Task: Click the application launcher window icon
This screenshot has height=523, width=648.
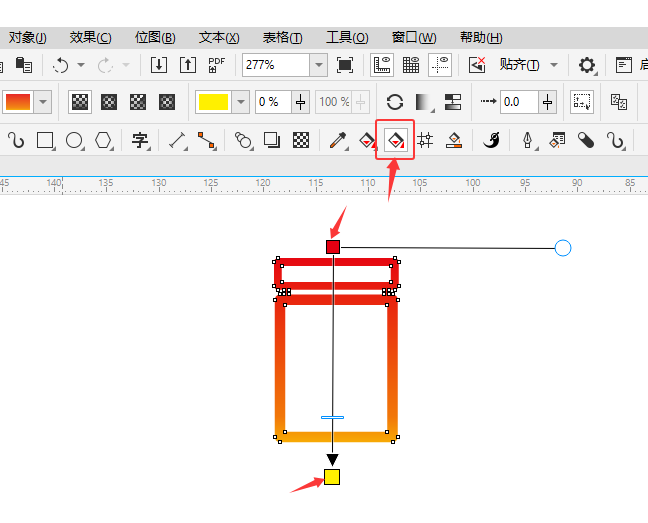Action: pyautogui.click(x=624, y=65)
